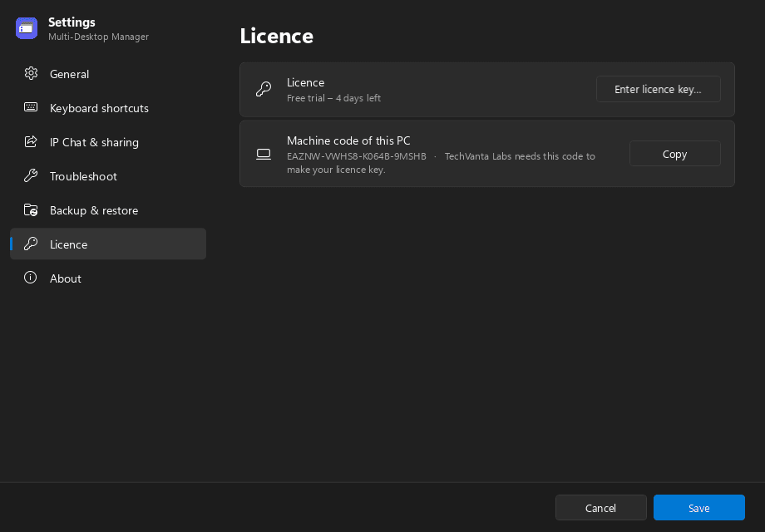Click the IP Chat & sharing share icon

(31, 141)
